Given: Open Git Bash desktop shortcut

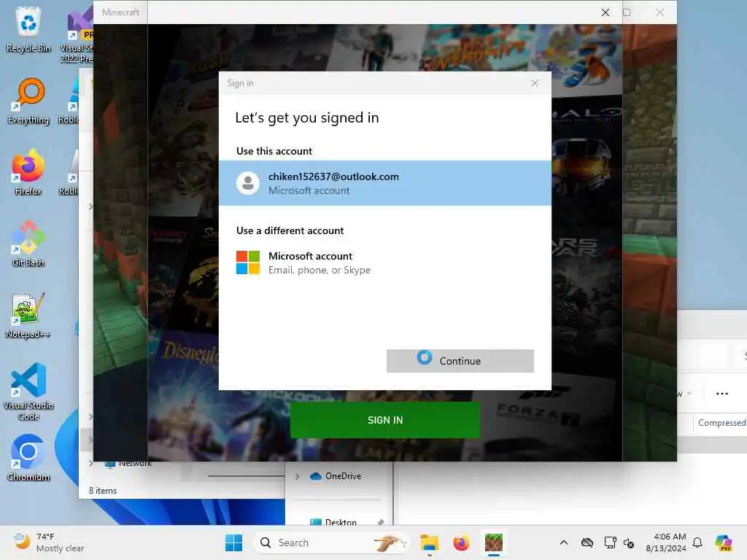Looking at the screenshot, I should pos(28,244).
